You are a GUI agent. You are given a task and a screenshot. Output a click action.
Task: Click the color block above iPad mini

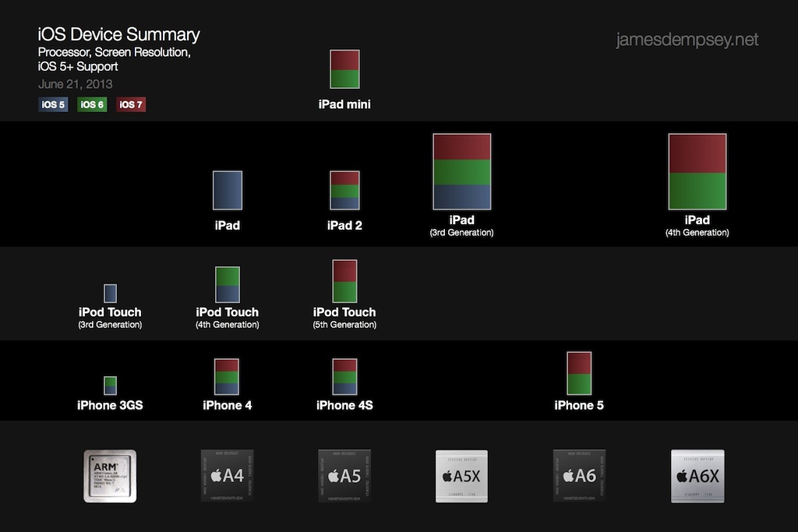(344, 69)
